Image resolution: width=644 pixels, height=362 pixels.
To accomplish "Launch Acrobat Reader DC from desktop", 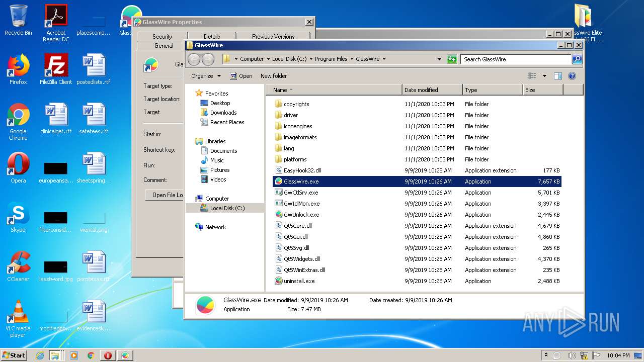I will tap(56, 23).
